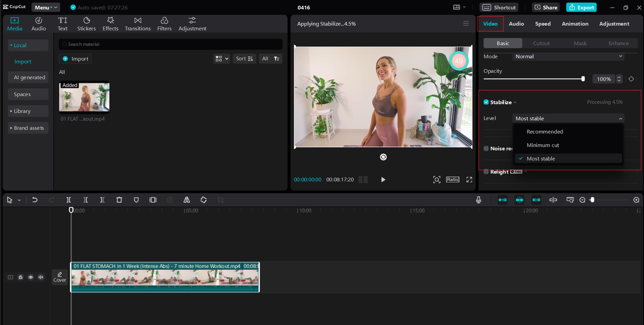This screenshot has height=325, width=644.
Task: Open the layout dropdown in title bar
Action: [x=459, y=8]
